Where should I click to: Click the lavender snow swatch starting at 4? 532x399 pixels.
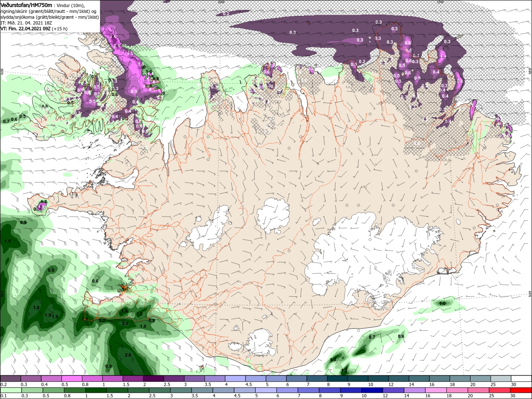(x=235, y=379)
